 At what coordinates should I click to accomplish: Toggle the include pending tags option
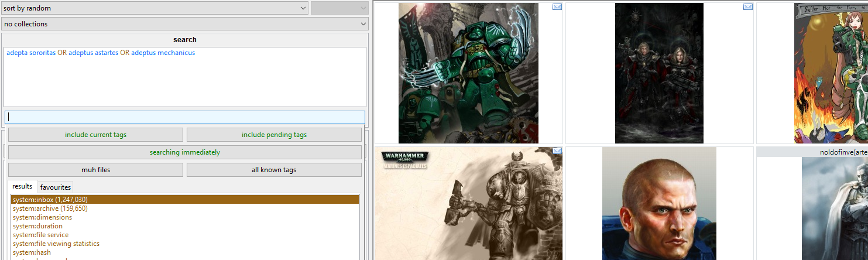coord(274,135)
